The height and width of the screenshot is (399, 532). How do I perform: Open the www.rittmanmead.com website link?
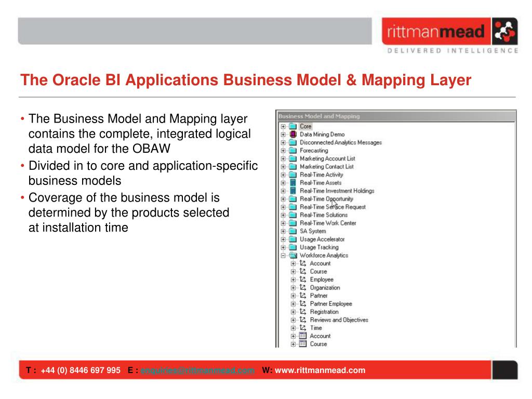(320, 370)
